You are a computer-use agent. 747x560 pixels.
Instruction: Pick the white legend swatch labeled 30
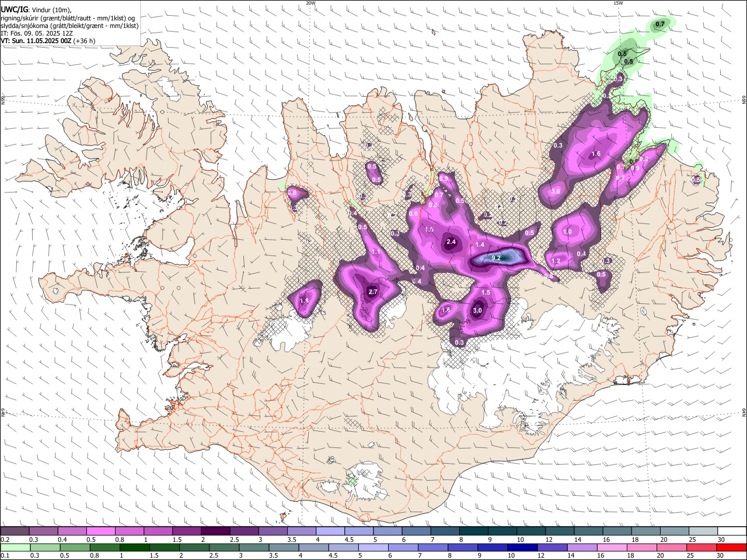click(732, 531)
